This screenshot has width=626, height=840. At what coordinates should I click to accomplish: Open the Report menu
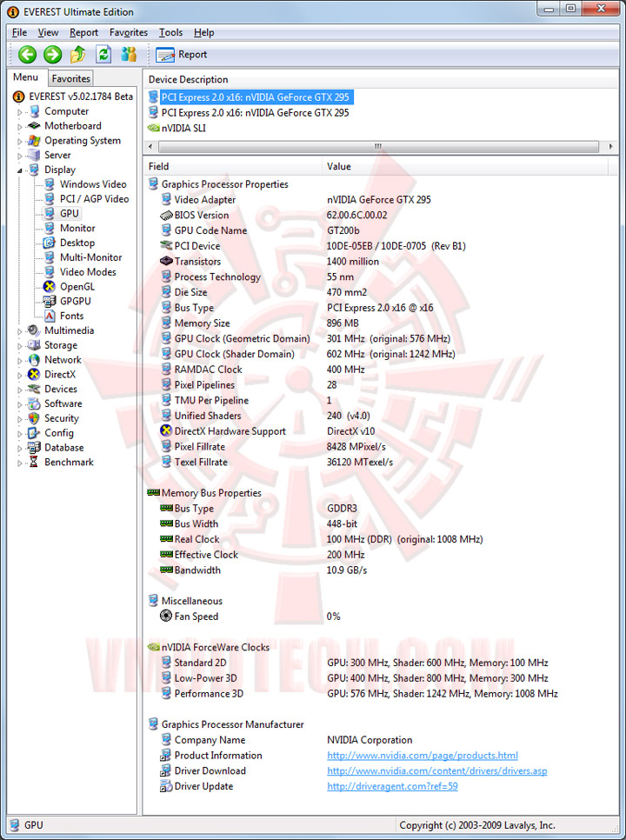[83, 33]
